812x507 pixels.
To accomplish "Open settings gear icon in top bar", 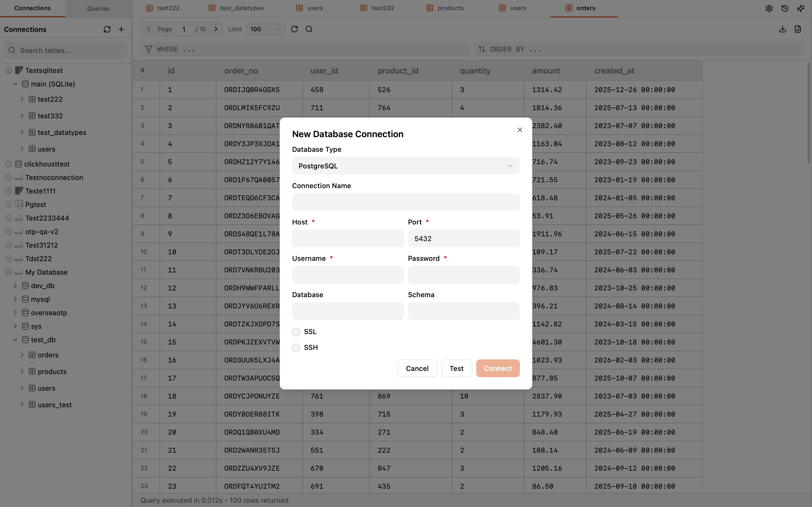I will click(769, 8).
